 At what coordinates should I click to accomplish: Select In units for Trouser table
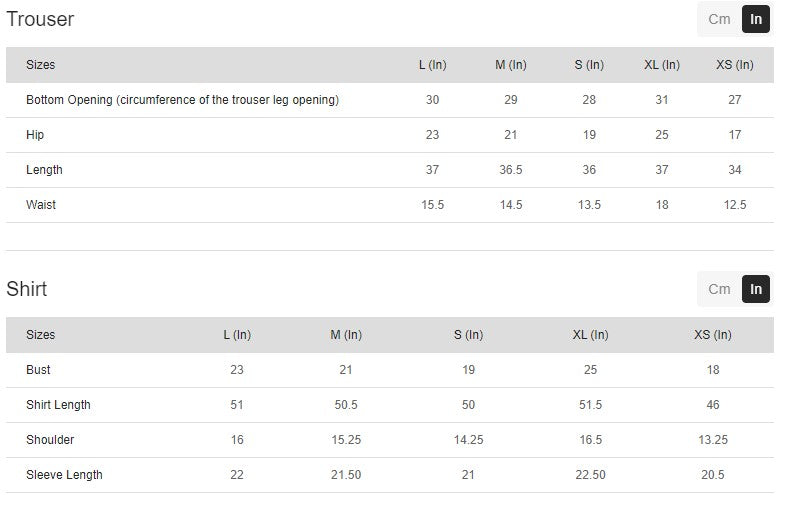click(756, 19)
